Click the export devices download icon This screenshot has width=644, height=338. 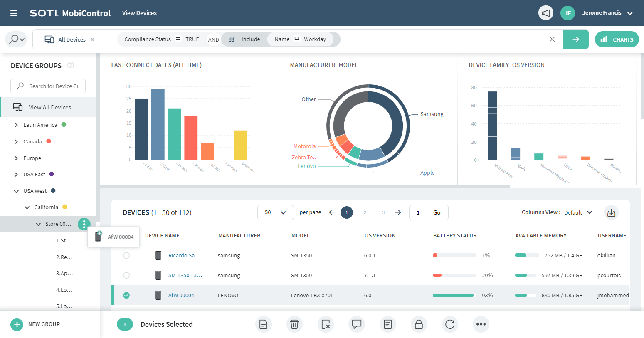pos(611,212)
